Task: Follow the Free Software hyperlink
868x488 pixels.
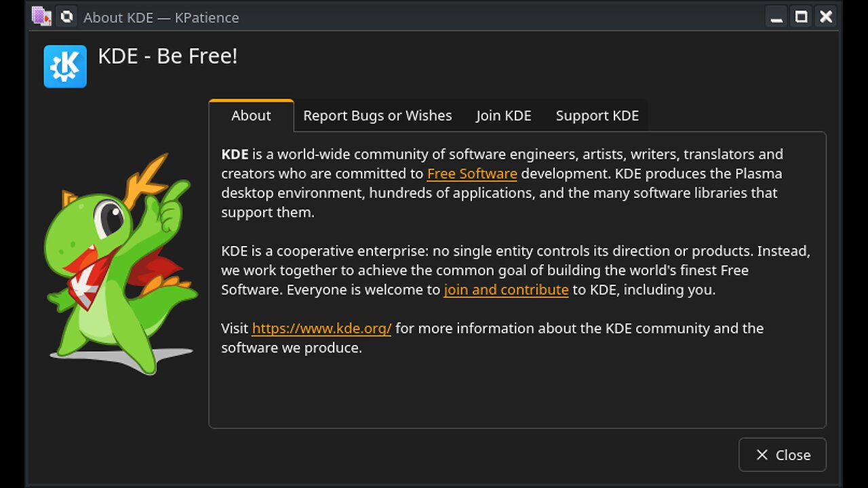Action: (472, 174)
